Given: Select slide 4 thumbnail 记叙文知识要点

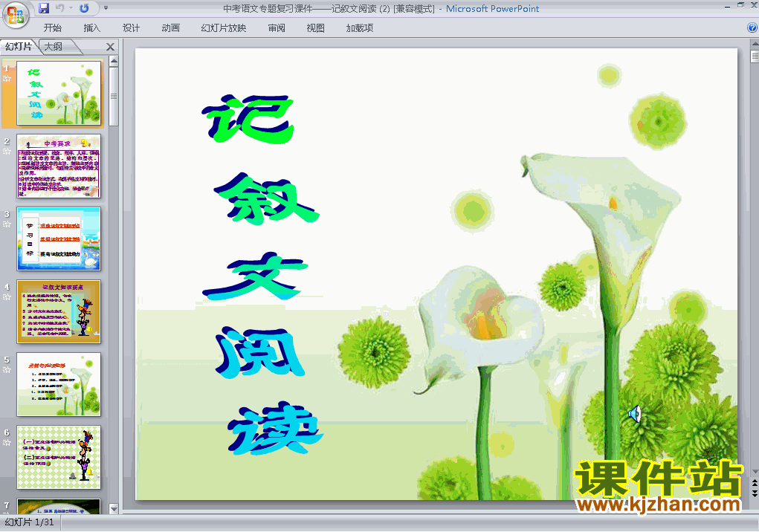Looking at the screenshot, I should point(59,311).
